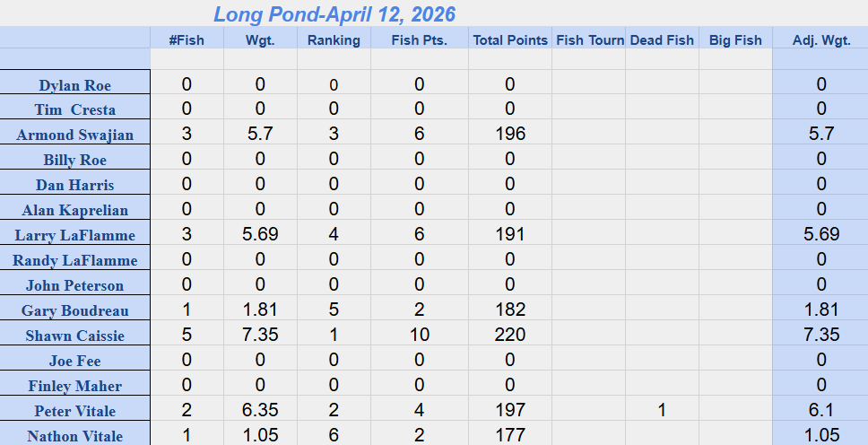
Task: Click the Nathon Vitale name cell
Action: (x=74, y=433)
